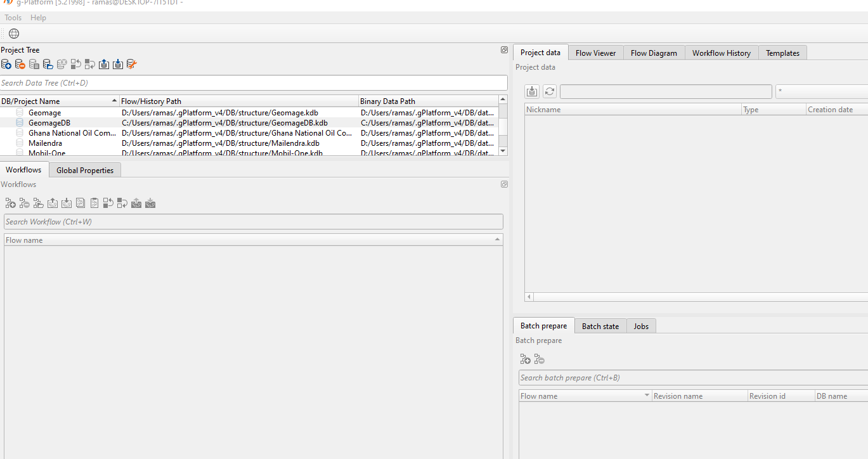Switch to the Flow Diagram tab

tap(654, 53)
